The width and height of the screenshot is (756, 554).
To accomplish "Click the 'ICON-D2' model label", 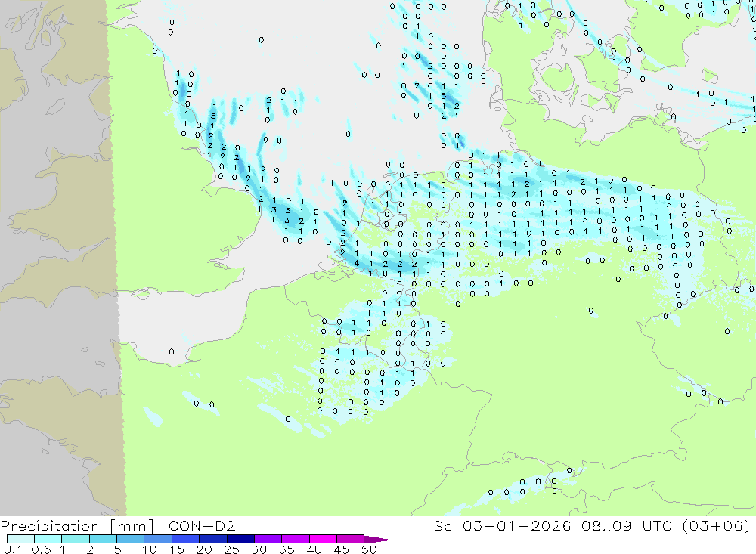I will point(200,525).
